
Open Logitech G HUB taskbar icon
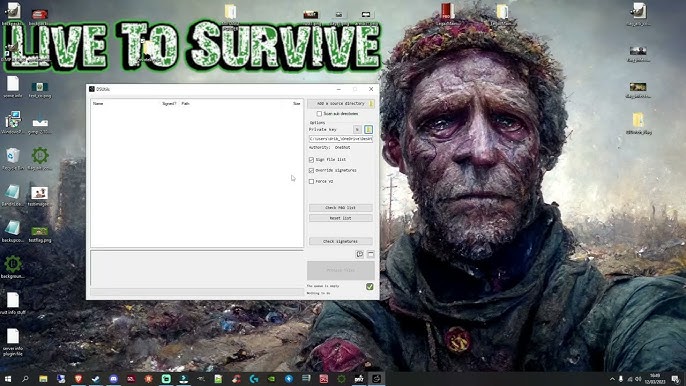click(x=254, y=379)
